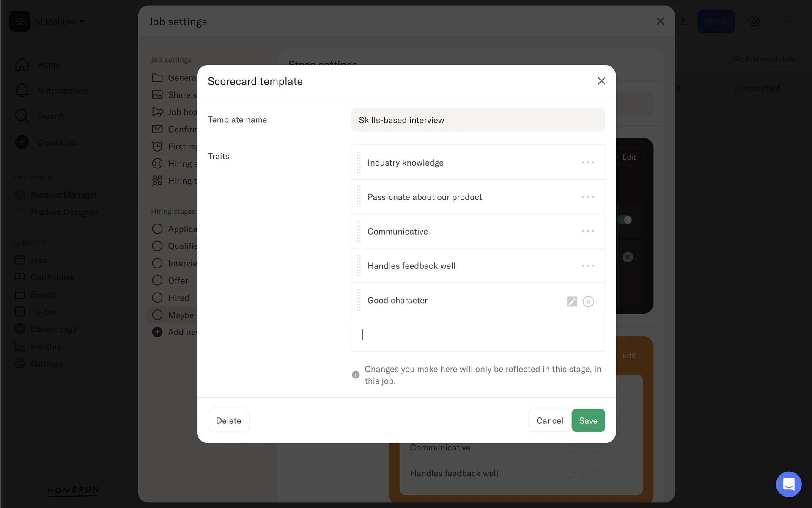
Task: Open three-dot menu for Communicative trait
Action: (587, 232)
